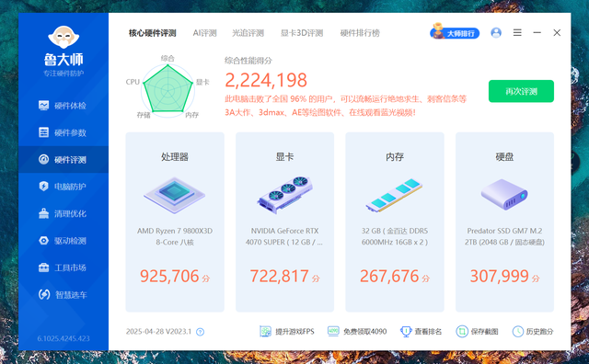The image size is (589, 364).
Task: Click the green 再次评测 button
Action: pyautogui.click(x=521, y=91)
